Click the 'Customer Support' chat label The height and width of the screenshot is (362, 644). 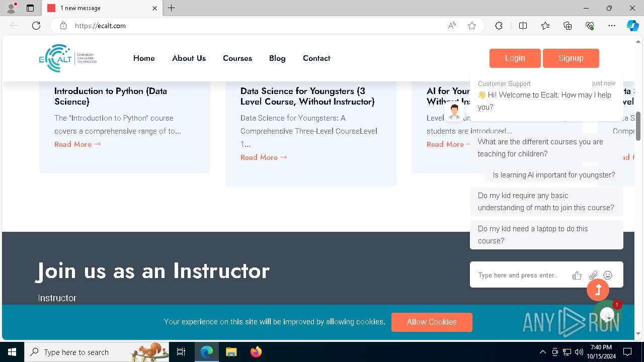pyautogui.click(x=504, y=83)
